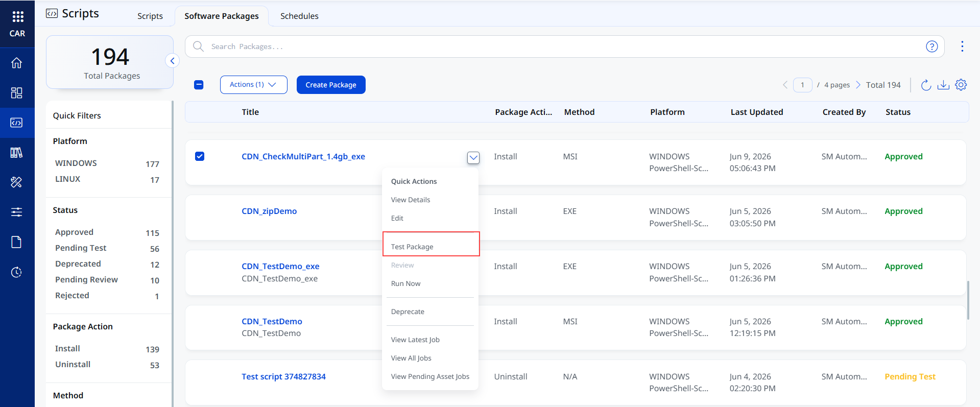
Task: Open the library books sidebar icon
Action: pos(17,152)
